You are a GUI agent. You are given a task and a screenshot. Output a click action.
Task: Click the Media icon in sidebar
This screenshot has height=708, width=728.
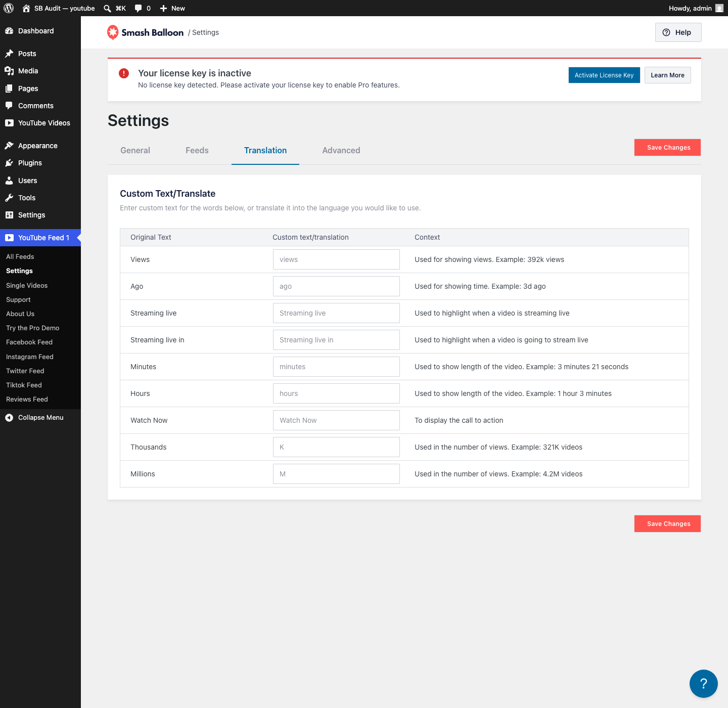click(x=9, y=71)
